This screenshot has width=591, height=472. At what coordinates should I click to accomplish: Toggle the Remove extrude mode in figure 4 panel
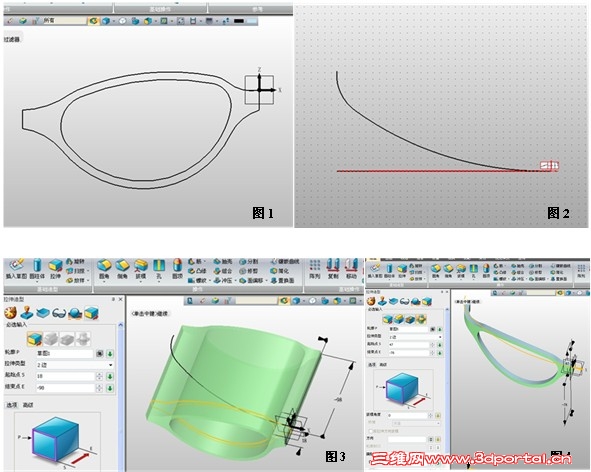(x=410, y=319)
